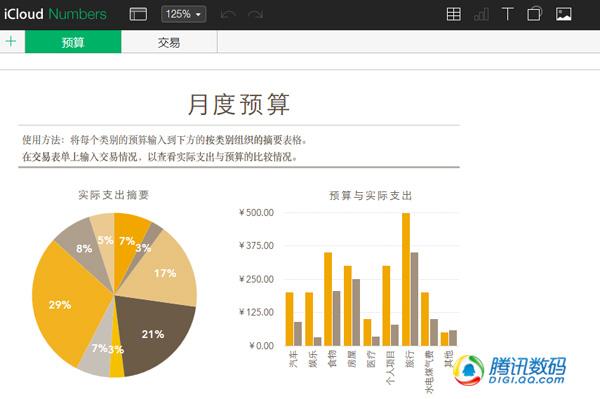Click the ¥0.00 axis label
Screen dimensions: 600x399
pos(262,345)
